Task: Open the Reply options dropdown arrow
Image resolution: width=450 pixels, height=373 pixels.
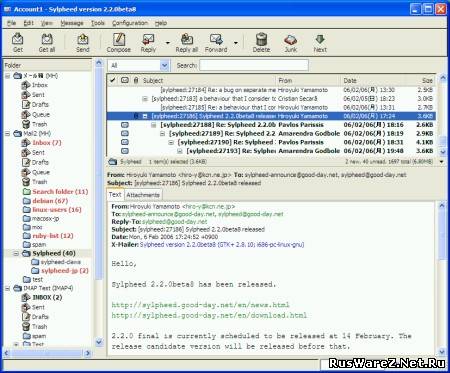Action: 168,43
